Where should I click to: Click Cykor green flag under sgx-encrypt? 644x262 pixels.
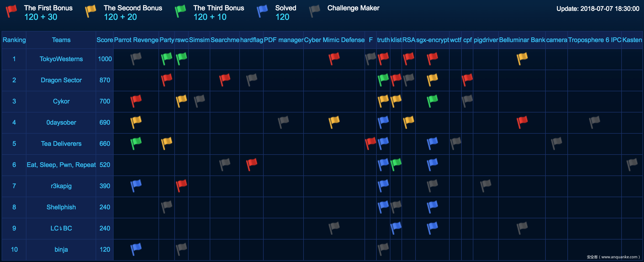[432, 101]
